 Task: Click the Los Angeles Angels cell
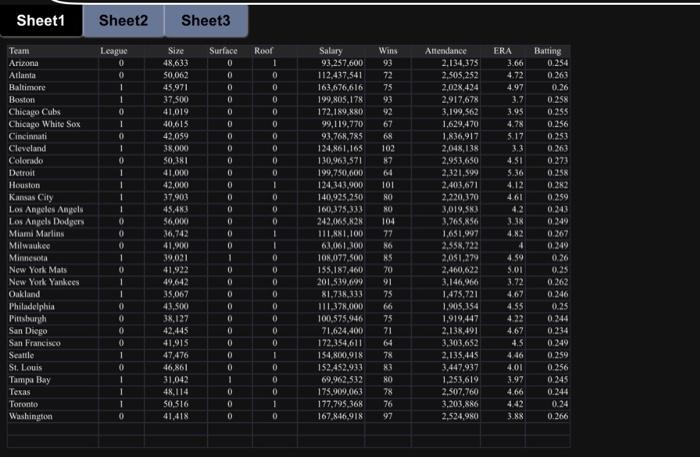pyautogui.click(x=53, y=209)
